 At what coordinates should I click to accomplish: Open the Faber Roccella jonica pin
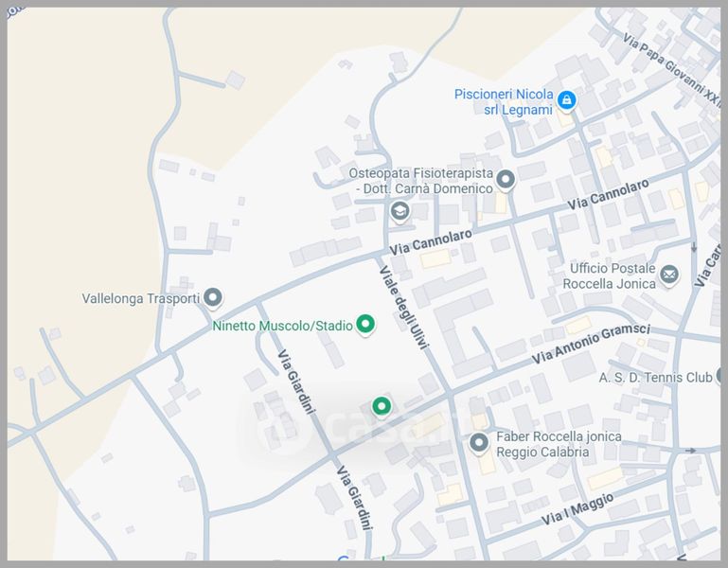coord(479,442)
